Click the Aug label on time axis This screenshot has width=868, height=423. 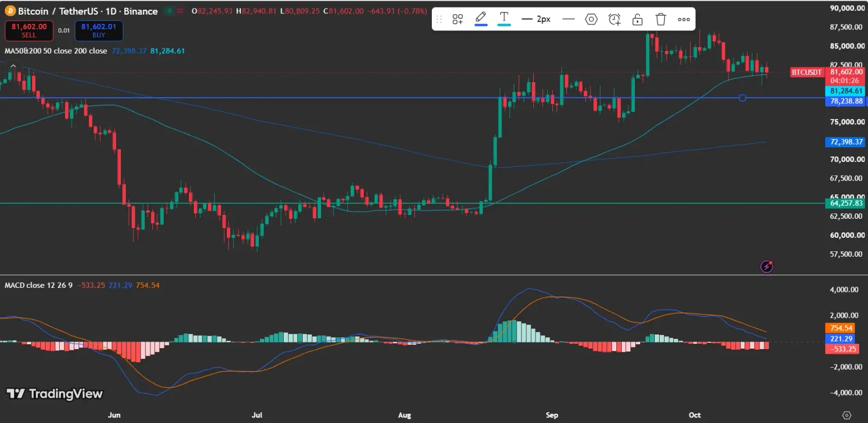tap(404, 415)
